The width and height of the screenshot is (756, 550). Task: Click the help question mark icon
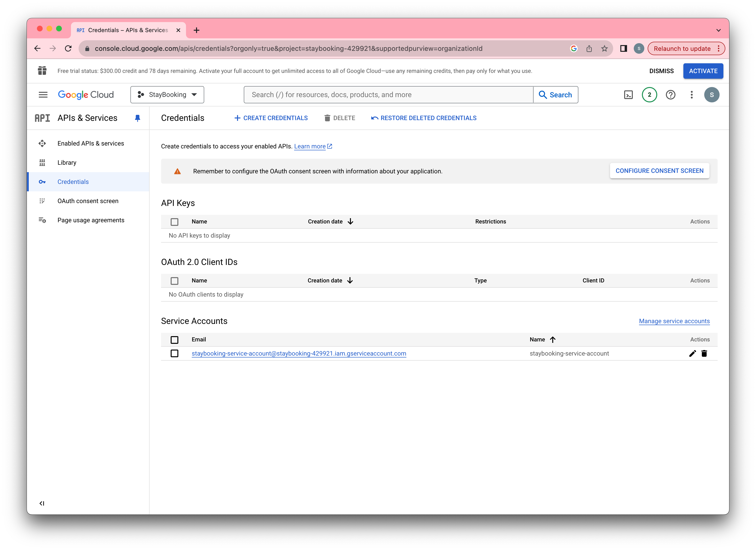pyautogui.click(x=670, y=95)
